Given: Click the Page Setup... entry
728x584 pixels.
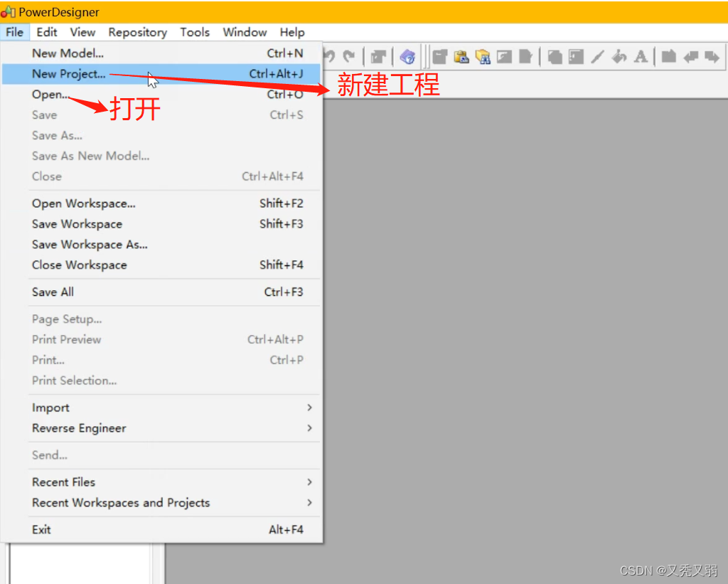Looking at the screenshot, I should [161, 319].
